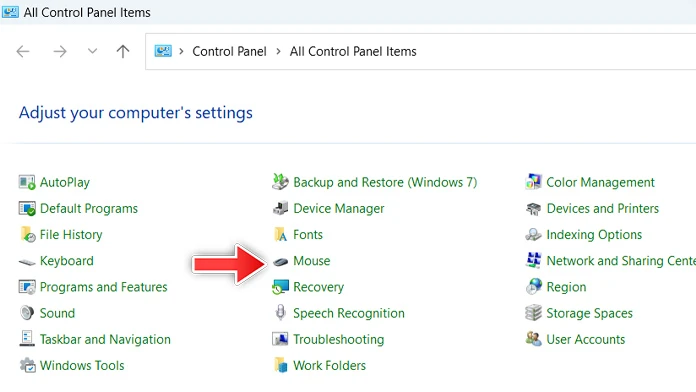Image resolution: width=696 pixels, height=392 pixels.
Task: Open the Troubleshooting icon
Action: 280,339
